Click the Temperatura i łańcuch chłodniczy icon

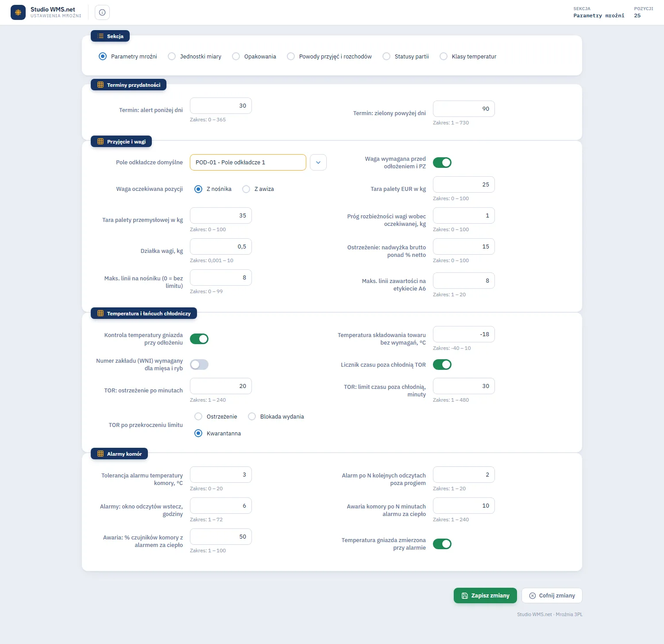[x=100, y=313]
